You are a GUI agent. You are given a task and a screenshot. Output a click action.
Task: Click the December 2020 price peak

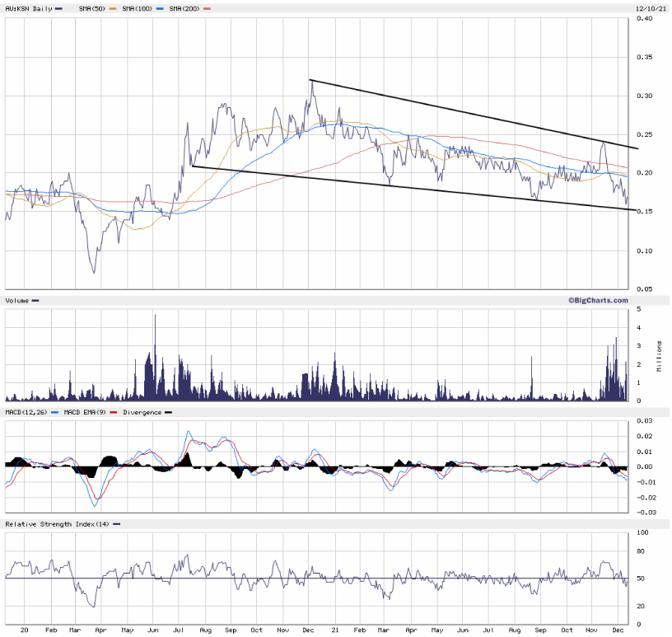point(310,81)
